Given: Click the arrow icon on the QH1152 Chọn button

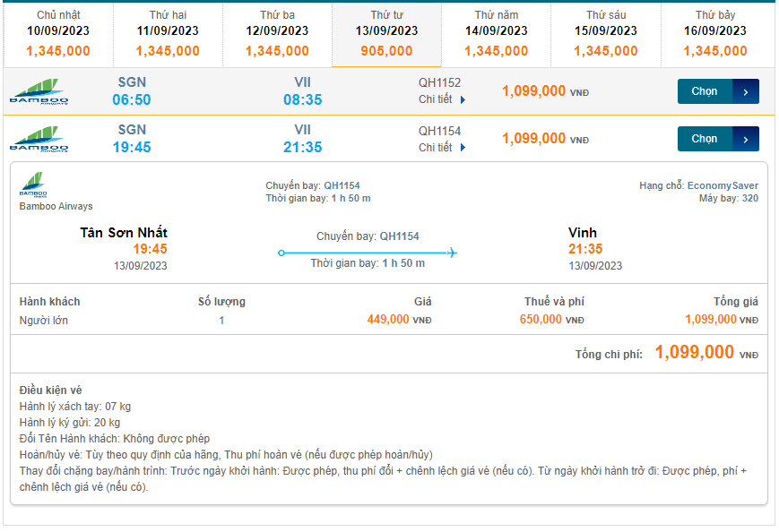Looking at the screenshot, I should [746, 91].
